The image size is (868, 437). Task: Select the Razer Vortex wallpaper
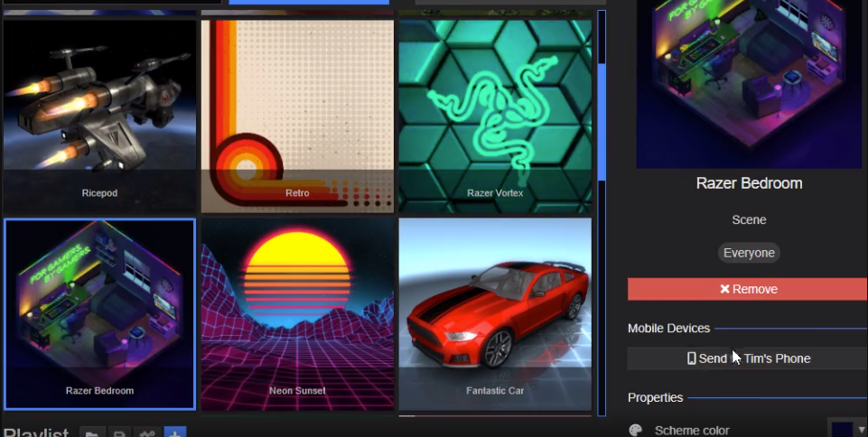click(x=495, y=107)
